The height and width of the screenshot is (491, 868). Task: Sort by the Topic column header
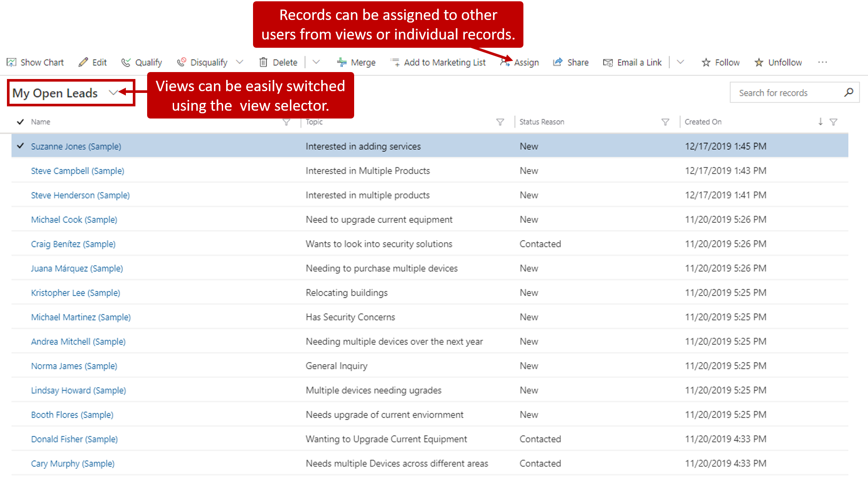pos(314,122)
